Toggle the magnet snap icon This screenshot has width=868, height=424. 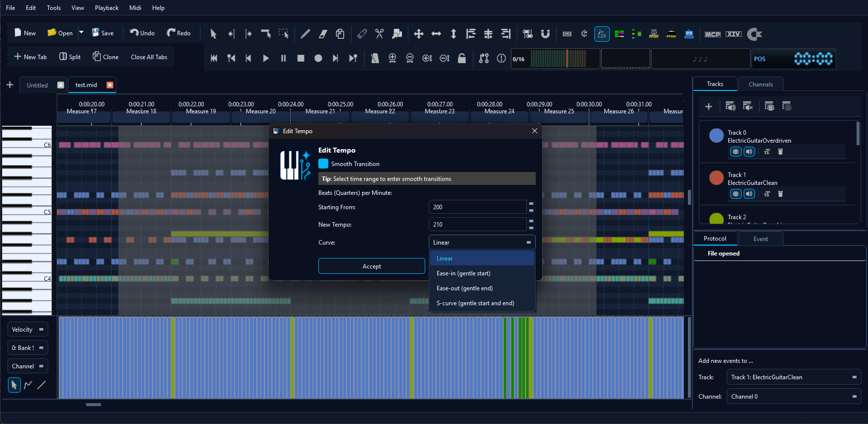[545, 34]
